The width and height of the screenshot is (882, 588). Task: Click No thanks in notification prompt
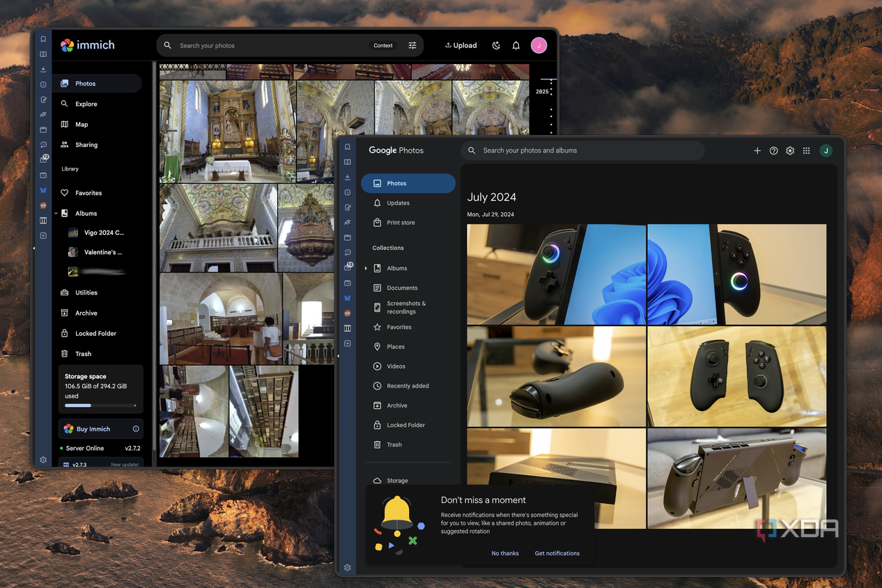coord(505,553)
